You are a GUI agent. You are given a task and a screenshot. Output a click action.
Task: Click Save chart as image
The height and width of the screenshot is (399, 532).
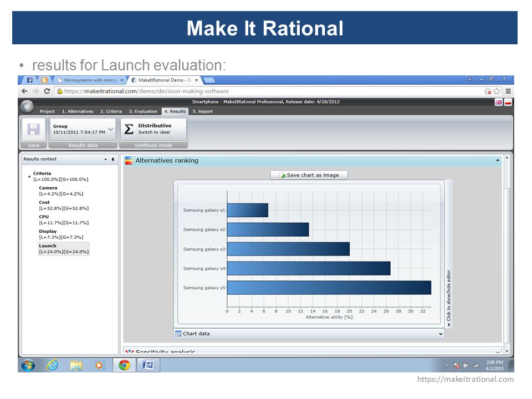coord(309,175)
